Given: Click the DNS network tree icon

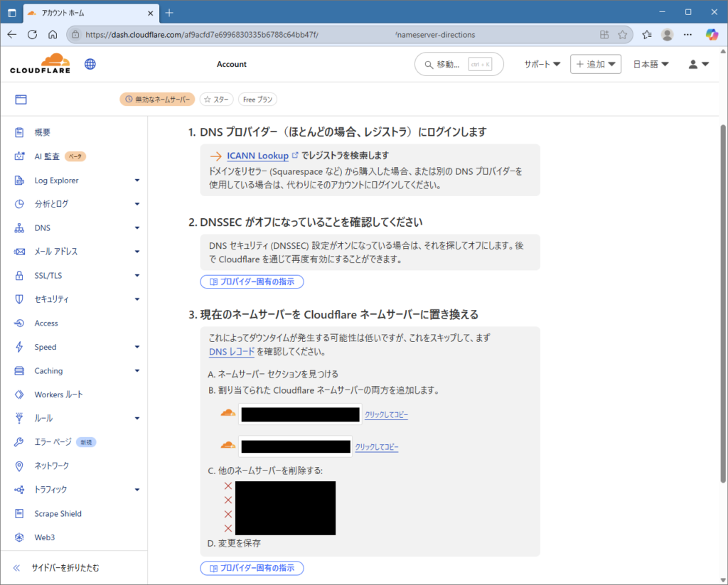Looking at the screenshot, I should 19,228.
